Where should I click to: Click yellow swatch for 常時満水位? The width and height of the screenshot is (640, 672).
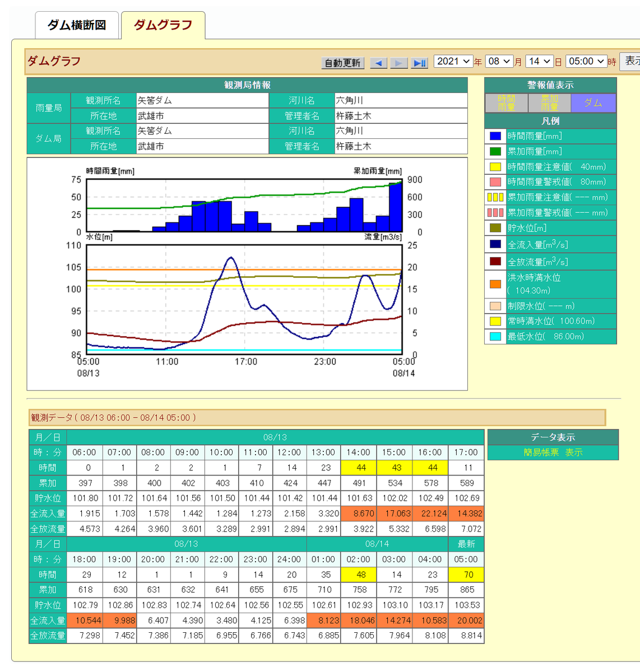pos(495,321)
